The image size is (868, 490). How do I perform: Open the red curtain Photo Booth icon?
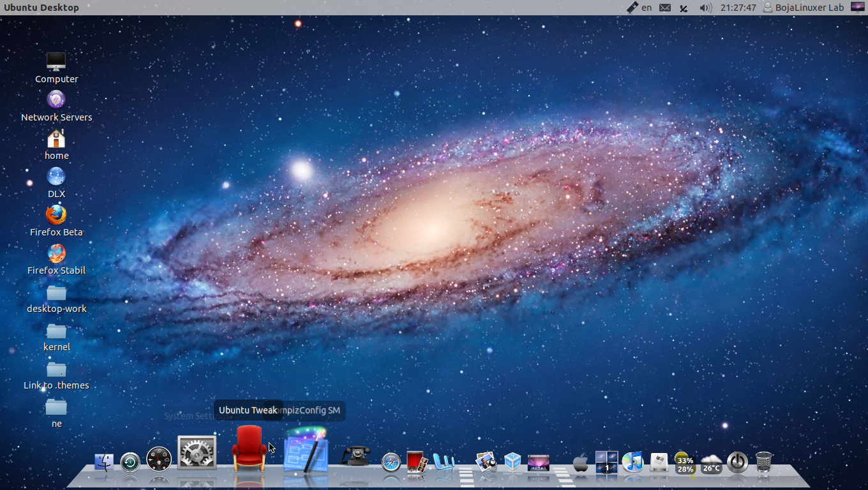(x=417, y=462)
